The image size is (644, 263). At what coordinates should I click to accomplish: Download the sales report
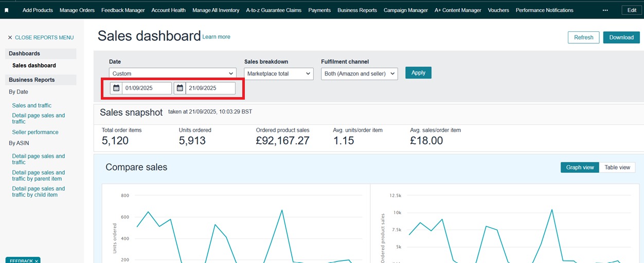[621, 37]
